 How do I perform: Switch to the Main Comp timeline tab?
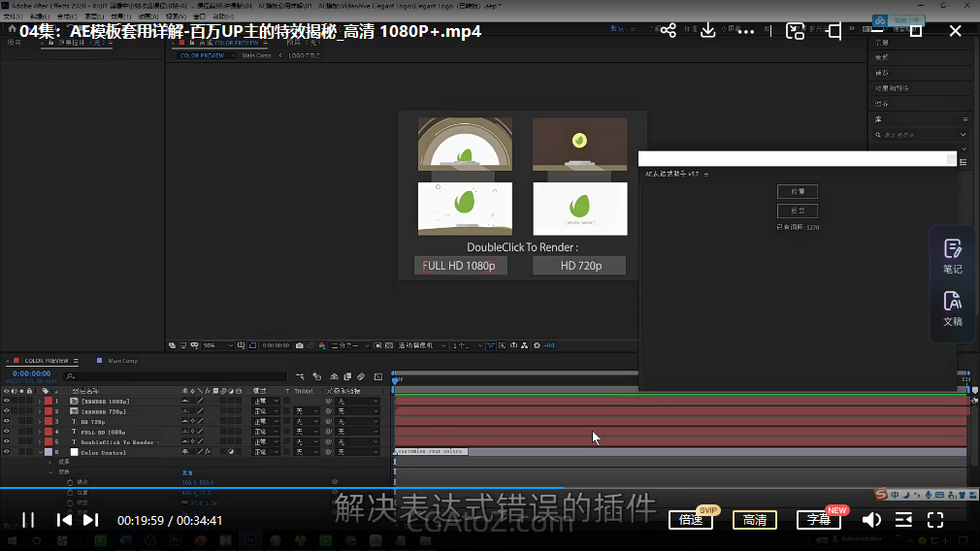pyautogui.click(x=121, y=361)
